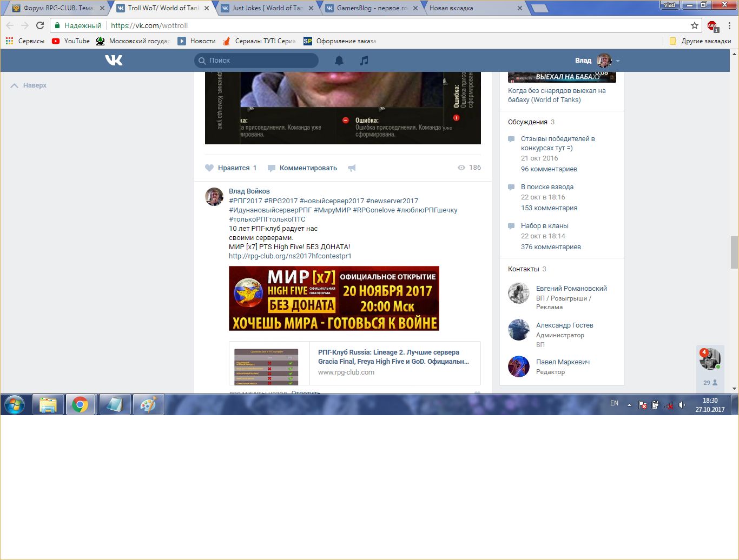Image resolution: width=739 pixels, height=560 pixels.
Task: Switch to the Форум RPG-CLUB tab
Action: point(58,8)
